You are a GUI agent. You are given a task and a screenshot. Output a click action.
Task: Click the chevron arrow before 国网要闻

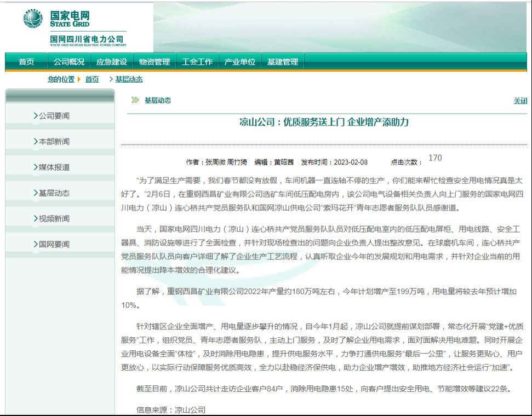[36, 244]
